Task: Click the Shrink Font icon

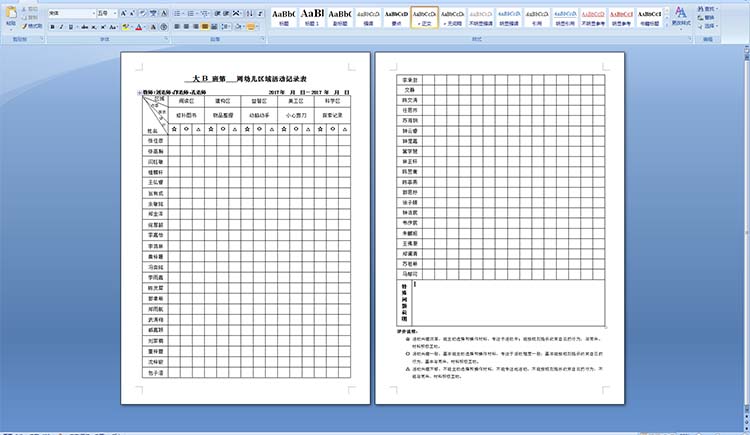Action: 132,13
